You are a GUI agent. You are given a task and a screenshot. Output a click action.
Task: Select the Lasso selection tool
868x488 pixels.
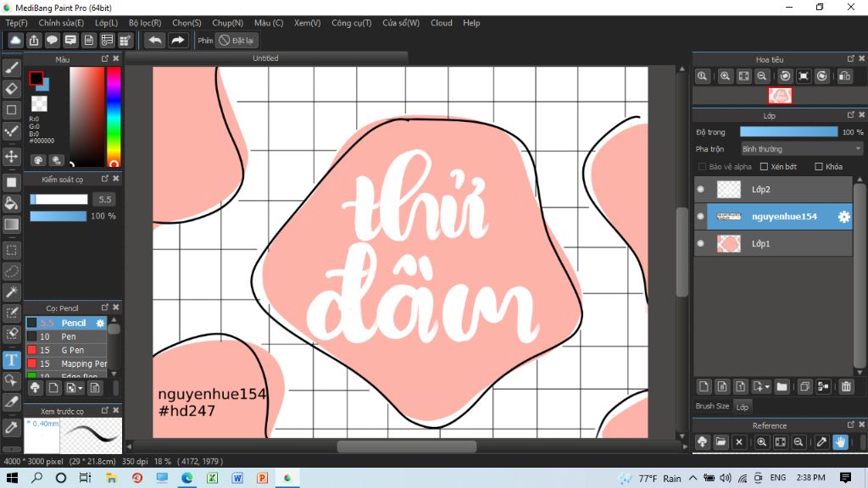tap(12, 271)
